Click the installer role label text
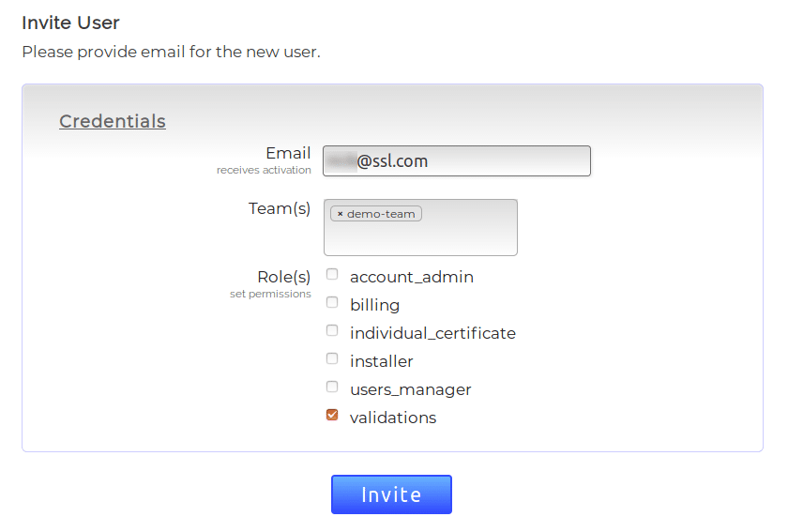Image resolution: width=788 pixels, height=532 pixels. tap(382, 361)
